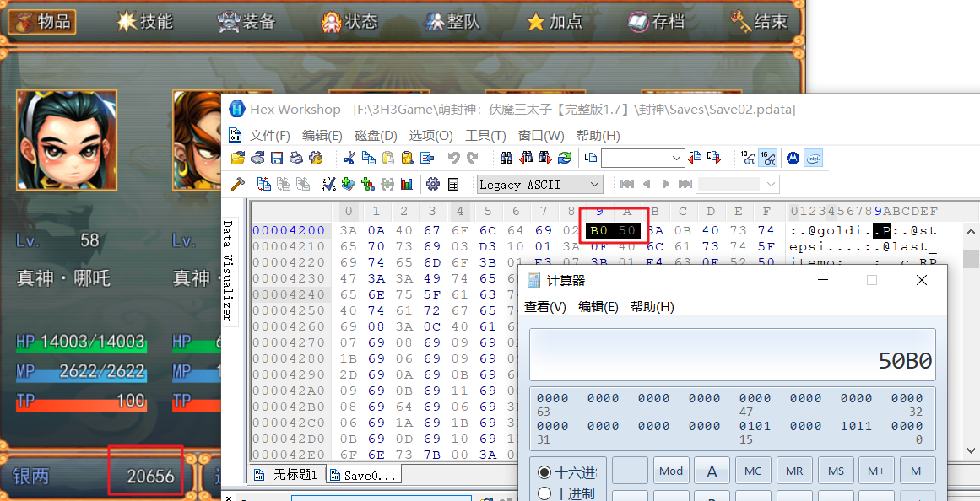Click the Compare files icon
Viewport: 980px width, 501px height.
tap(264, 184)
